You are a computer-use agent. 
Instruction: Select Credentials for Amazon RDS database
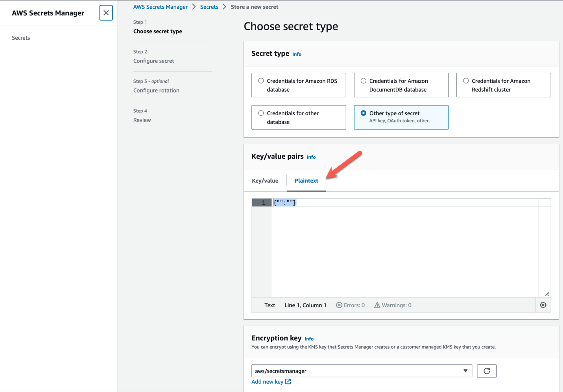(x=299, y=85)
